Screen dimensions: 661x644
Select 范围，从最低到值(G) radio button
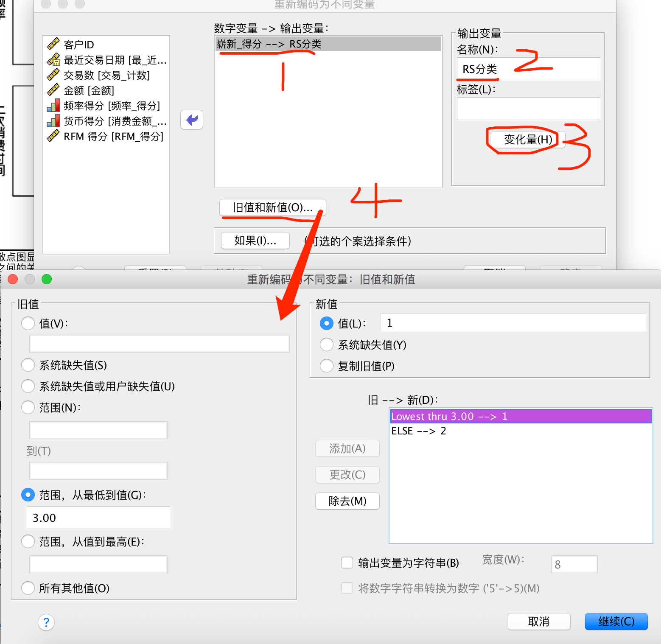[x=28, y=495]
